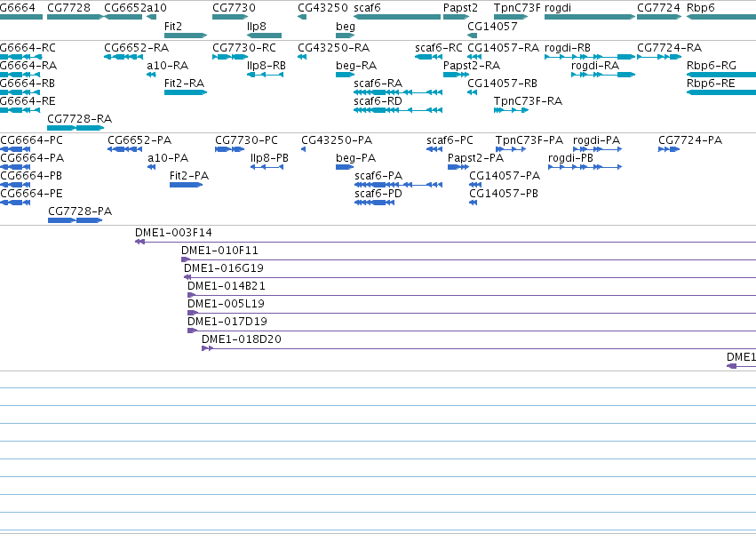Select protein CG7730-PC
The width and height of the screenshot is (756, 534).
coord(229,149)
